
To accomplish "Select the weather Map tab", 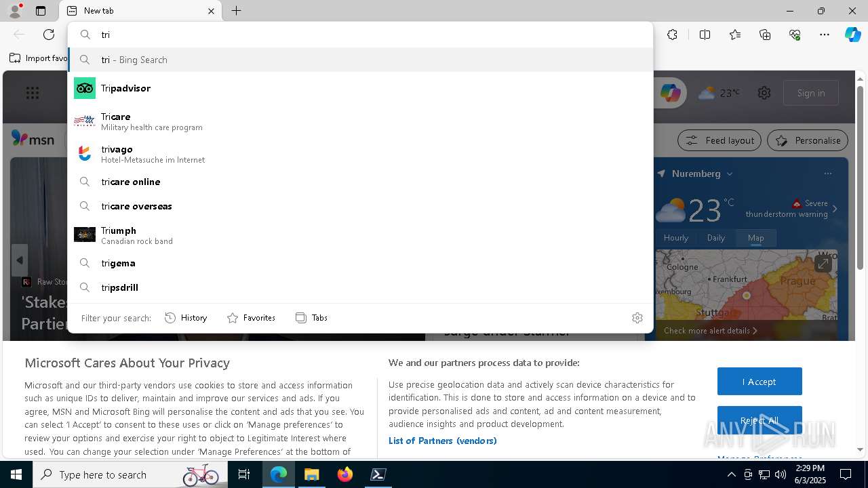I will tap(756, 238).
